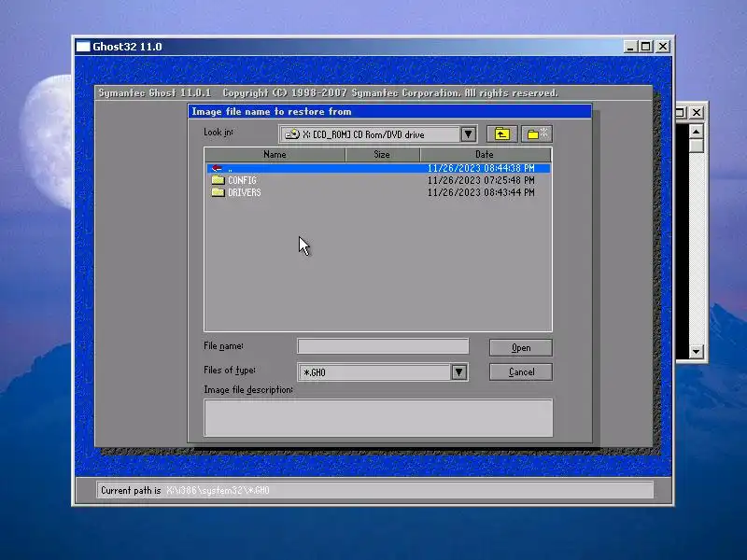Maximize the Ghost32 11.0 window
This screenshot has height=560, width=747.
tap(645, 47)
